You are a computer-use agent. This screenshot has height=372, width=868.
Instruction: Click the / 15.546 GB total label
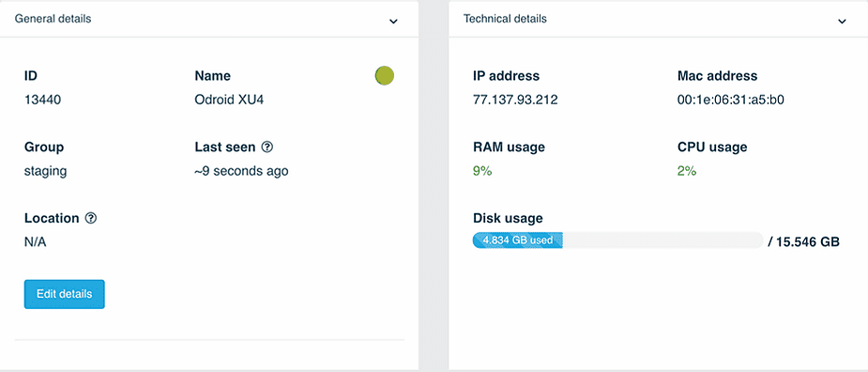tap(804, 242)
